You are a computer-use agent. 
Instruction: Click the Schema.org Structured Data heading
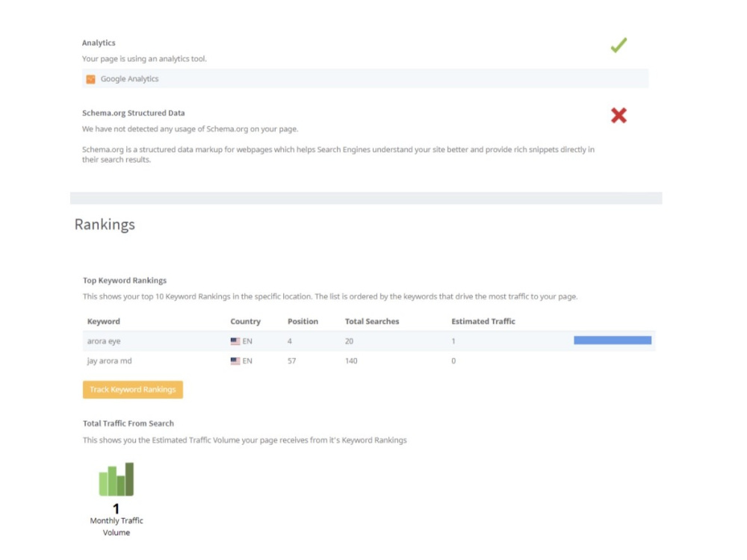click(x=134, y=113)
